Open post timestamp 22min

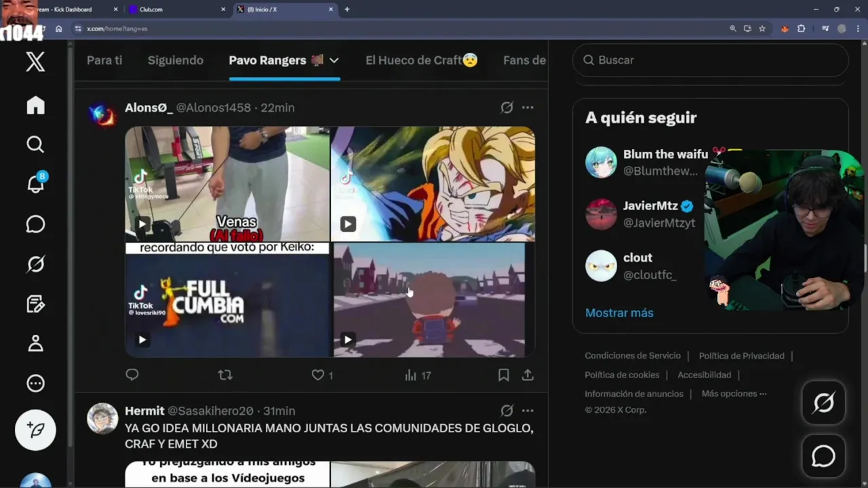pos(277,108)
